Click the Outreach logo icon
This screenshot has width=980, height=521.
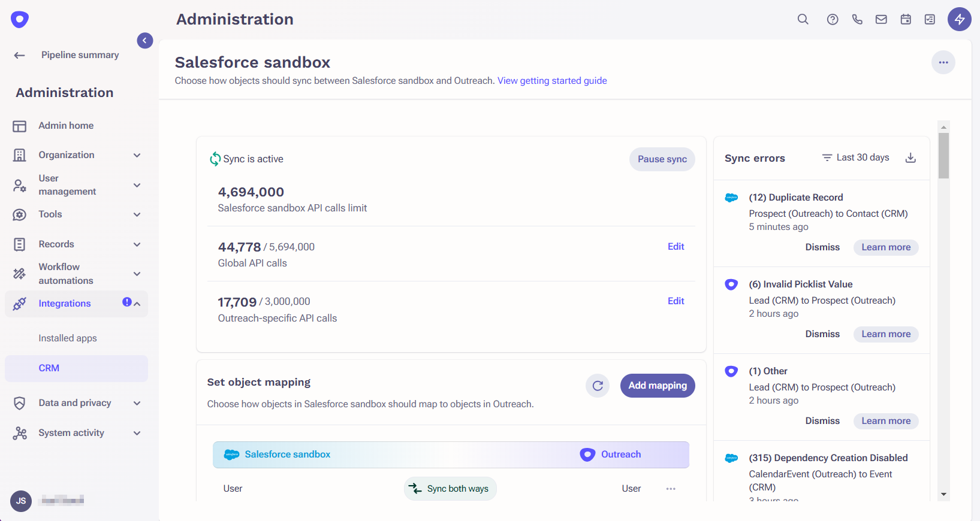pos(20,19)
